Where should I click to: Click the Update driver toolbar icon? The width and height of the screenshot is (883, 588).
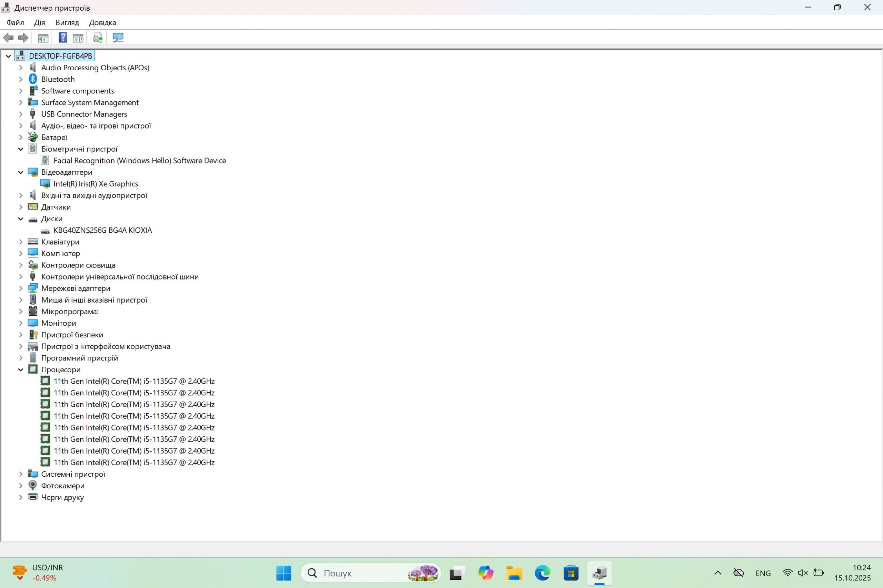98,38
